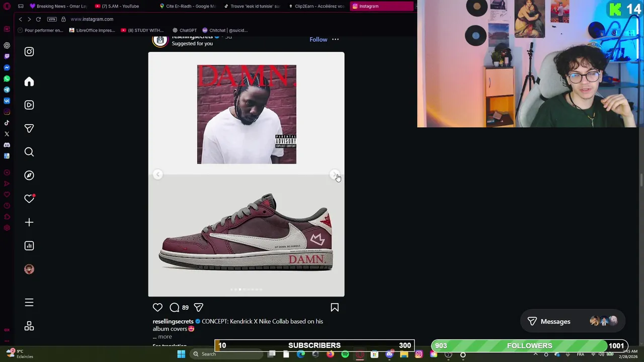Reload the page
The height and width of the screenshot is (362, 644).
38,19
